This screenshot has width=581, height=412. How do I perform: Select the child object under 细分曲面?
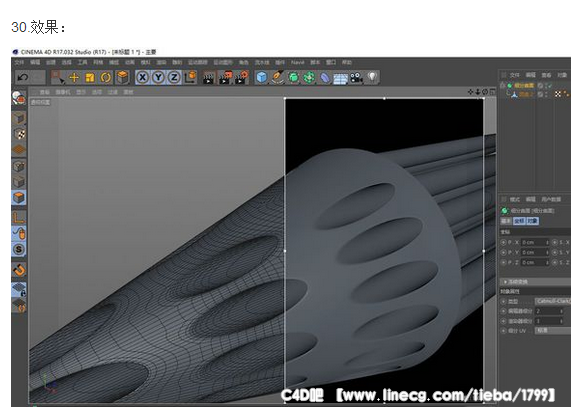[526, 94]
